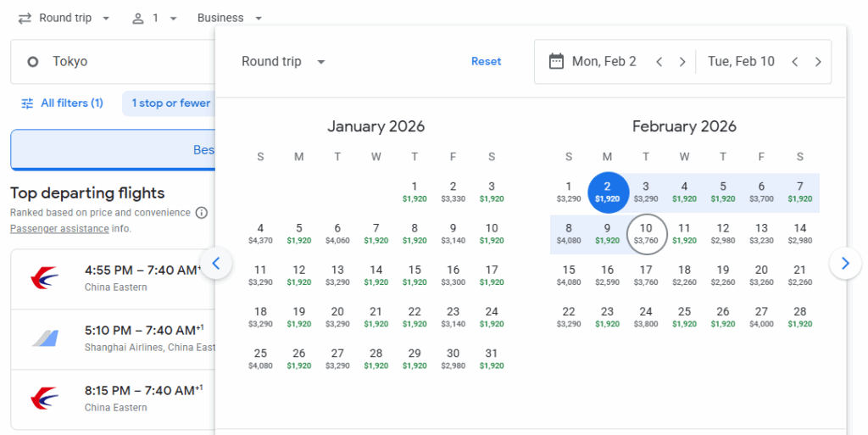Open the All filters panel
The width and height of the screenshot is (868, 435).
pos(62,103)
